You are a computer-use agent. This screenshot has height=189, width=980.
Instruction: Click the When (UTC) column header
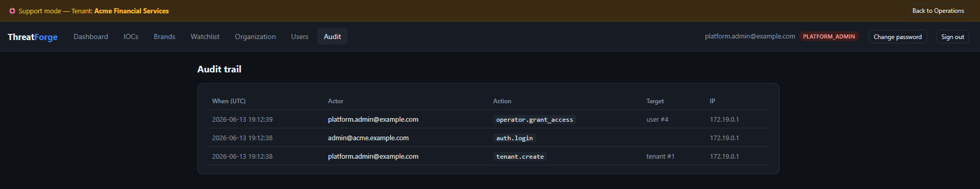229,101
